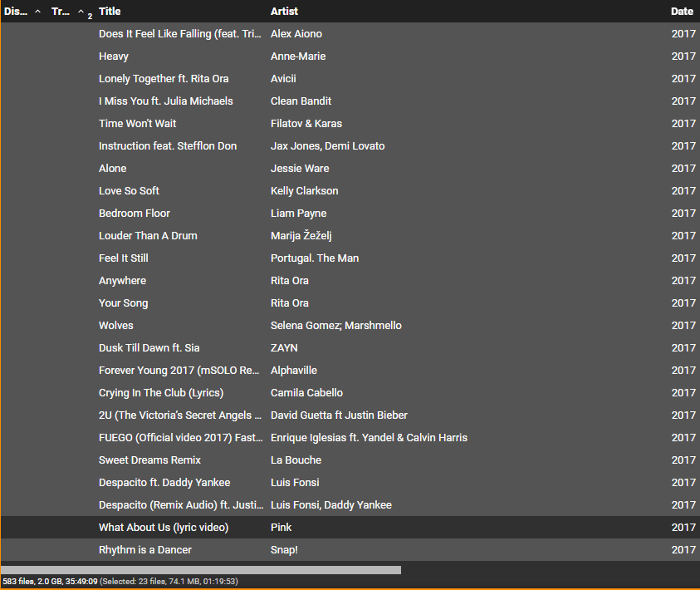700x590 pixels.
Task: Select "Despacito ft. Daddy Yankee" row
Action: coord(164,483)
